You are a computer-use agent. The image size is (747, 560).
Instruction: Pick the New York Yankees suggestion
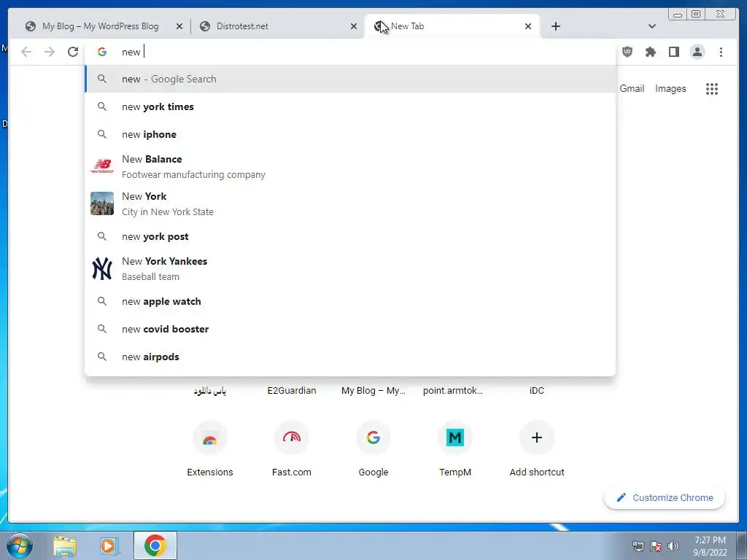coord(350,268)
